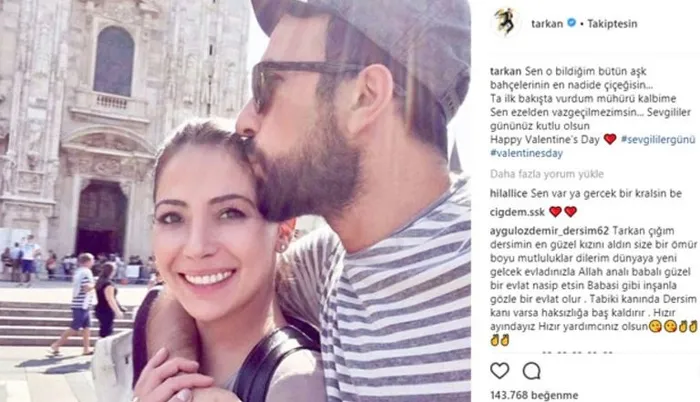
Task: Click the heart like icon
Action: (500, 371)
